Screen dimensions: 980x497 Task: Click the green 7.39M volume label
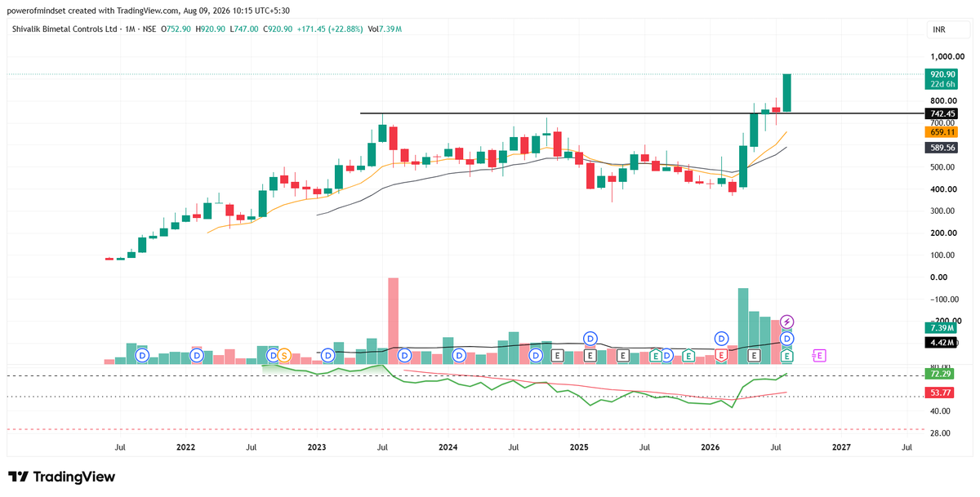click(942, 327)
